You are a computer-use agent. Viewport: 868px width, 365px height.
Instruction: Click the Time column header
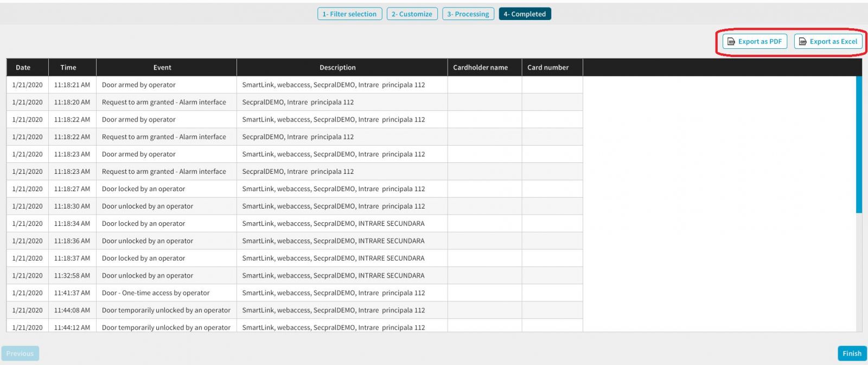[68, 67]
